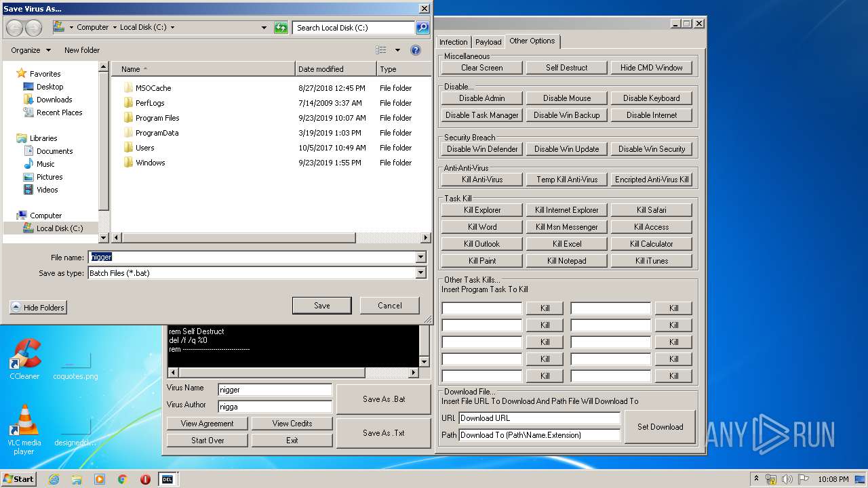868x488 pixels.
Task: Click New folder in toolbar
Action: pyautogui.click(x=82, y=50)
